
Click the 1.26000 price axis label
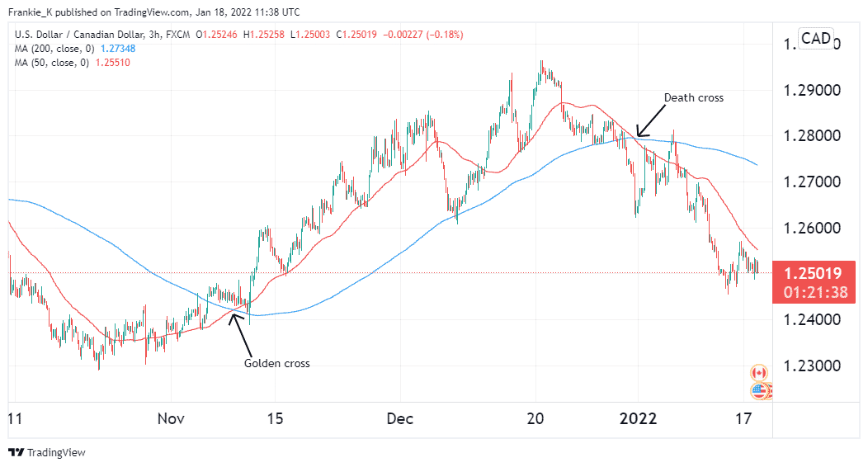pyautogui.click(x=812, y=228)
